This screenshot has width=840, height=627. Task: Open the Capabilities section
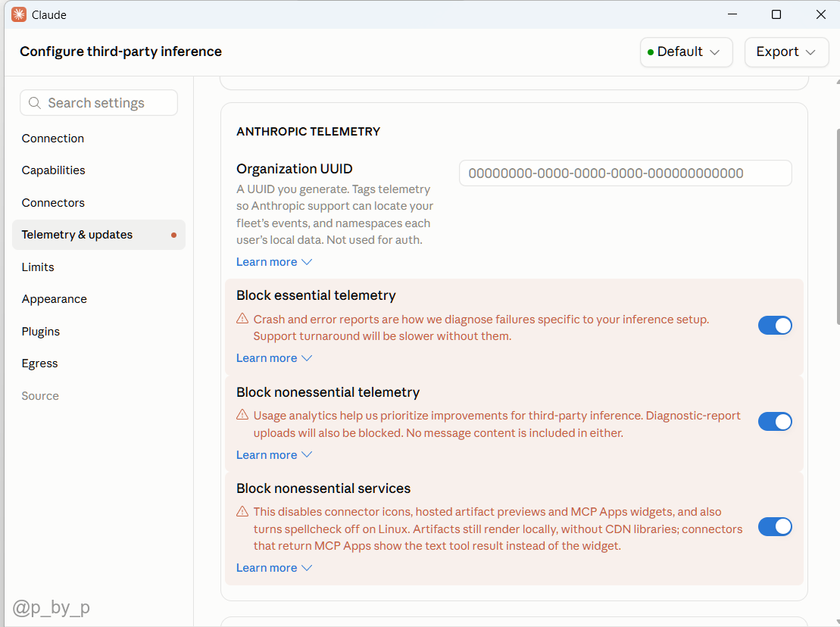(98, 170)
